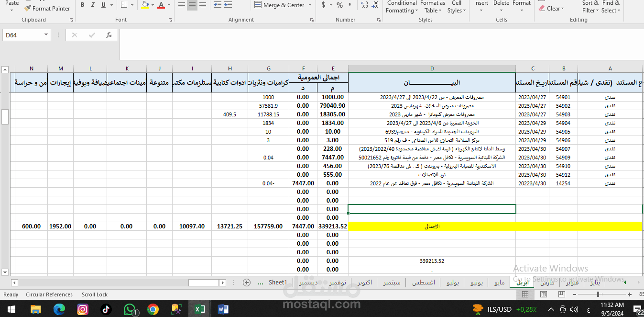Apply Italic formatting
Screen dimensions: 644x317
[x=93, y=5]
